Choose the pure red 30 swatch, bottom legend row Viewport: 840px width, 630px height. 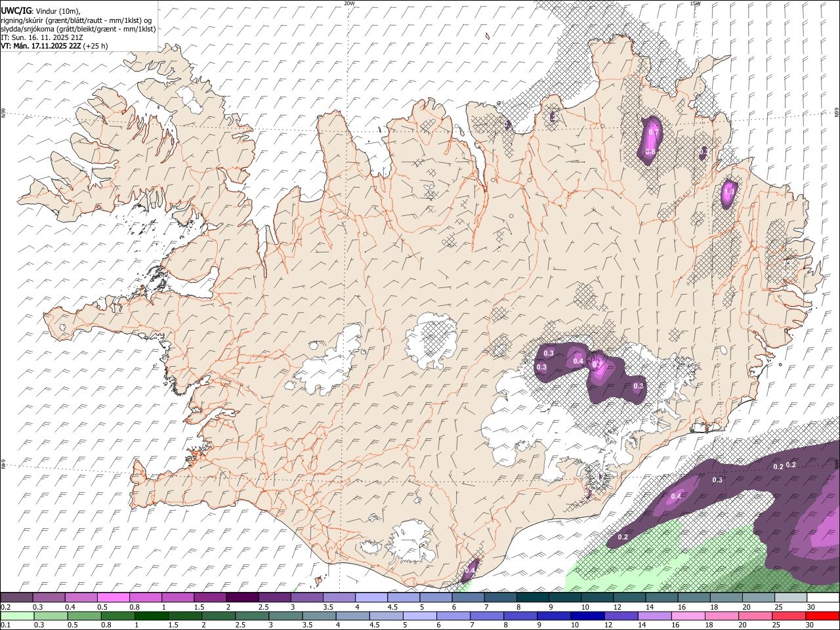click(x=822, y=616)
